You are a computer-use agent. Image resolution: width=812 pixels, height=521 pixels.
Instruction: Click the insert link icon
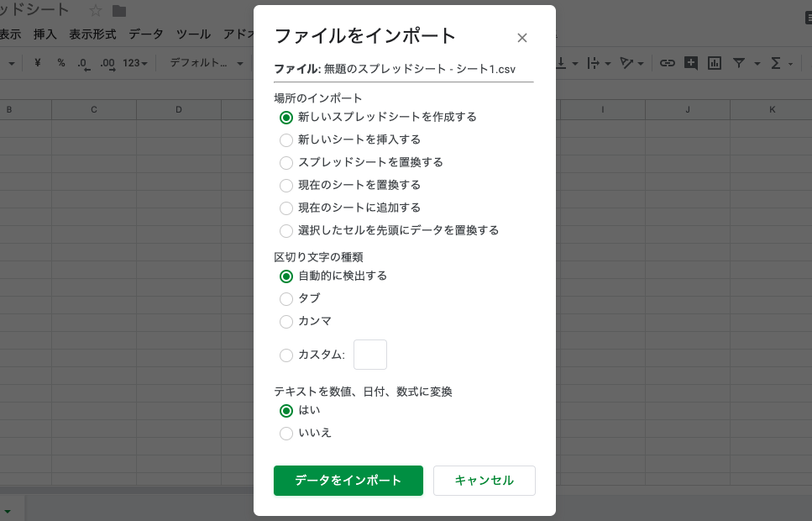pos(667,63)
